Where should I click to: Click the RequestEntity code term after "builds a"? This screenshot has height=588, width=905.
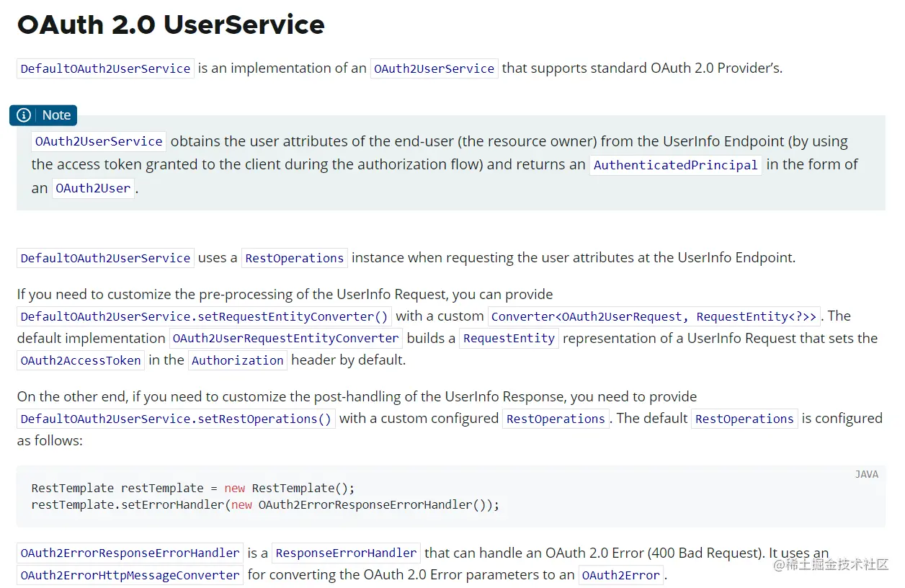(509, 339)
